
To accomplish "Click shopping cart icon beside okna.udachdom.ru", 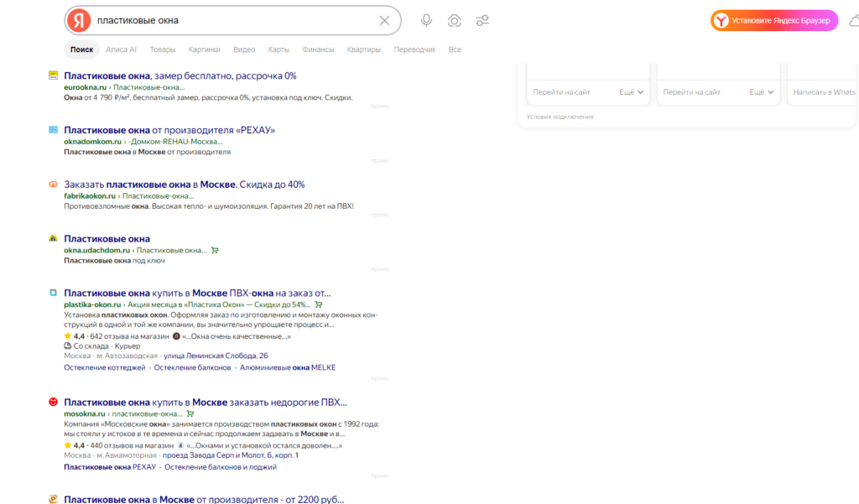I will click(x=215, y=251).
